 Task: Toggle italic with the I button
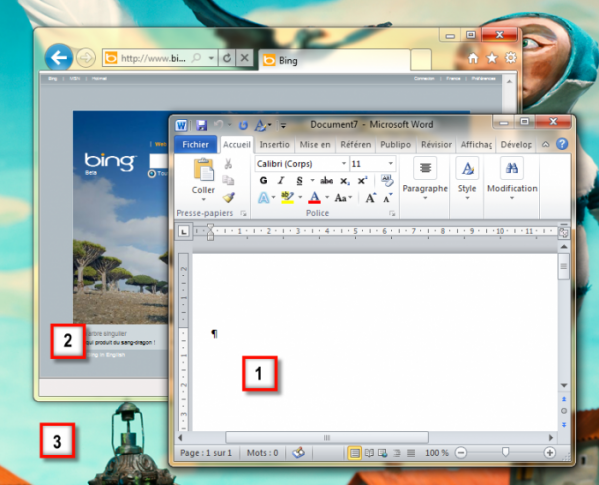[x=281, y=180]
